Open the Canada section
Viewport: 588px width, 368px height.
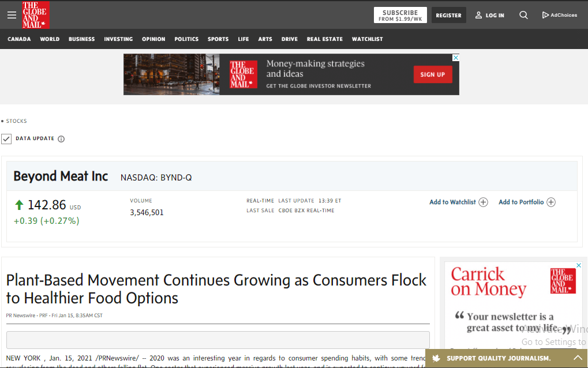pos(19,39)
